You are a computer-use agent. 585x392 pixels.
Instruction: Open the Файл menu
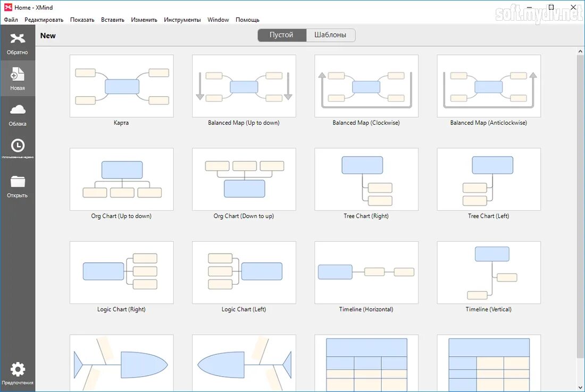(11, 20)
